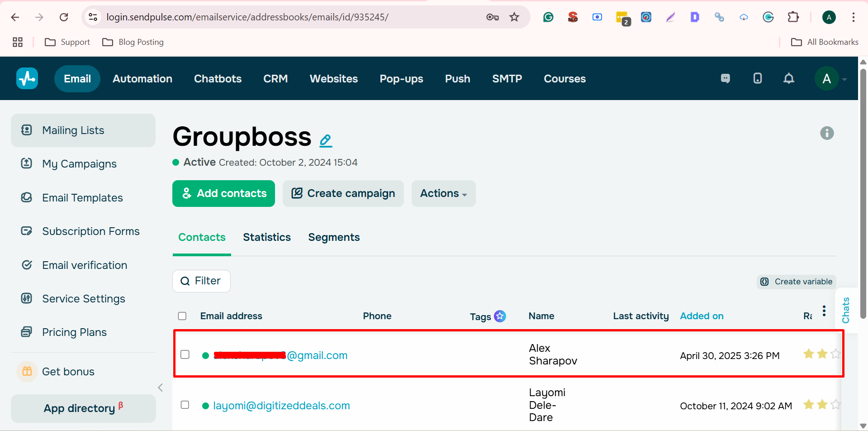Viewport: 868px width, 431px height.
Task: Collapse the sidebar with the chevron arrow
Action: click(x=160, y=388)
